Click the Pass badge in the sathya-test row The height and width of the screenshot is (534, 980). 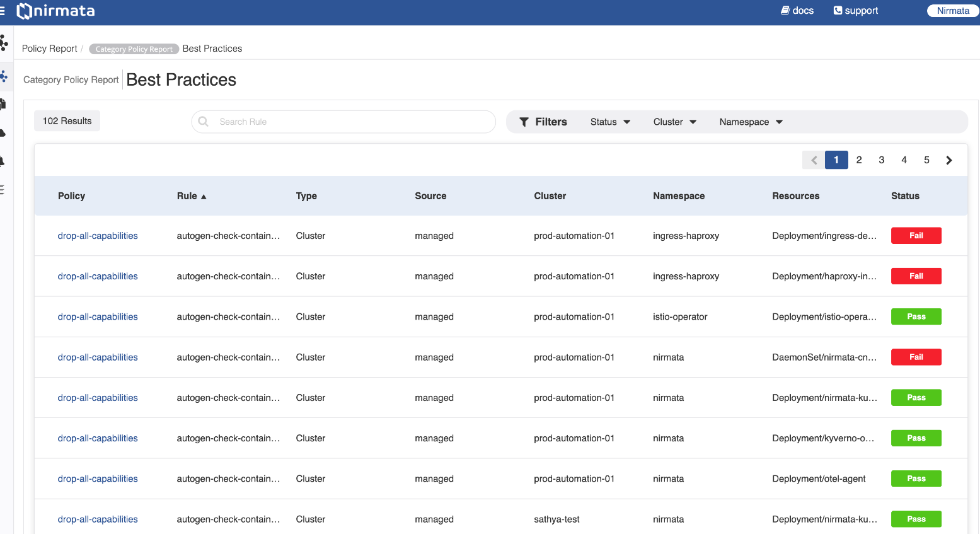coord(916,519)
